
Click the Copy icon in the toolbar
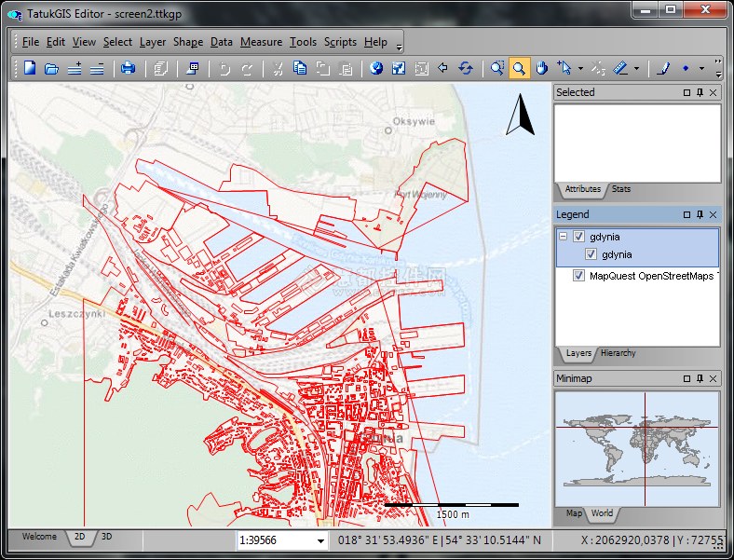(x=300, y=68)
